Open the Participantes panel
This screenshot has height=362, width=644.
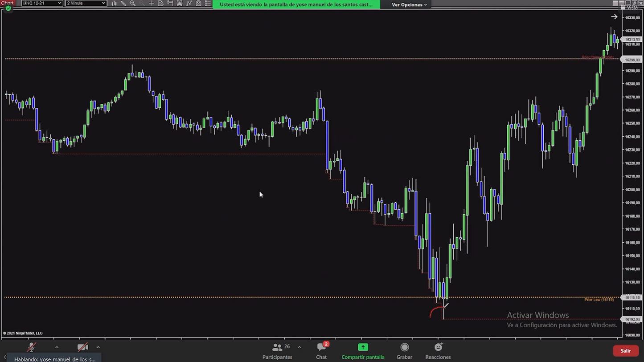coord(277,350)
